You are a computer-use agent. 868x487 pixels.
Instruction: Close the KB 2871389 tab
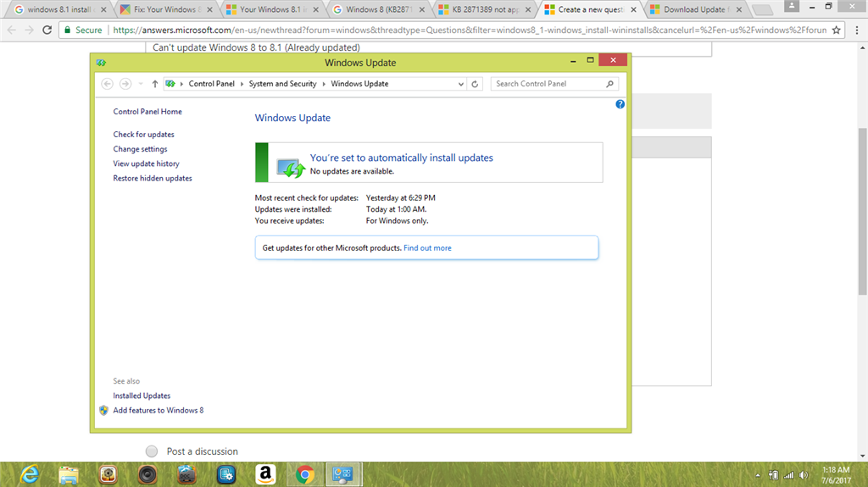527,9
